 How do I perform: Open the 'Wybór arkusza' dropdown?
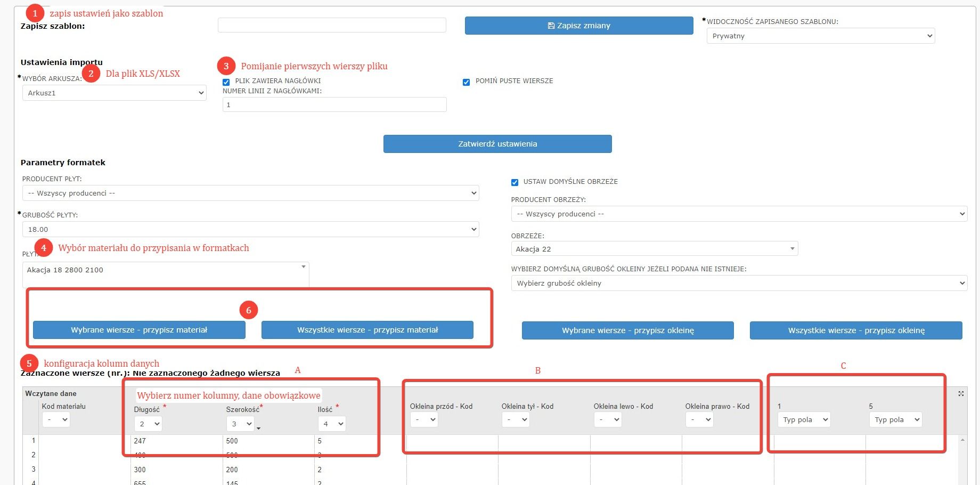[x=114, y=93]
